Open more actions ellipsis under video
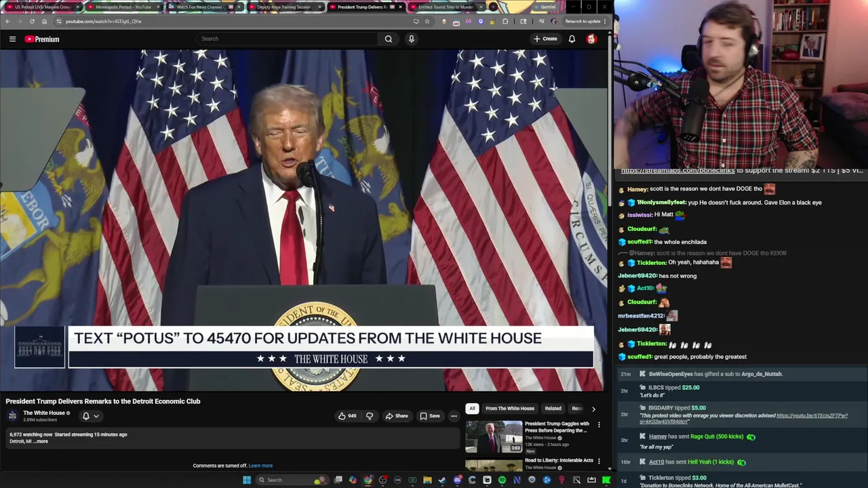This screenshot has width=868, height=488. pos(454,416)
